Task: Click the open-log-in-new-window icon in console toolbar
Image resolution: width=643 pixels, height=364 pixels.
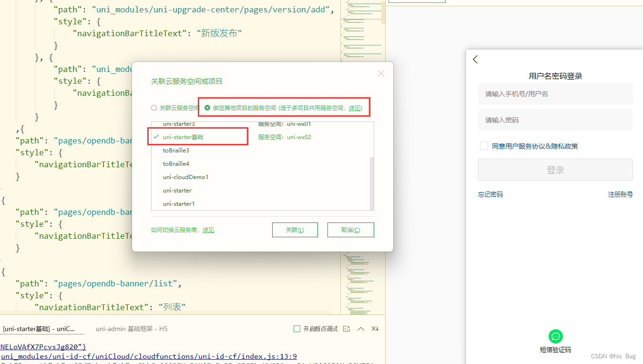Action: click(x=346, y=328)
